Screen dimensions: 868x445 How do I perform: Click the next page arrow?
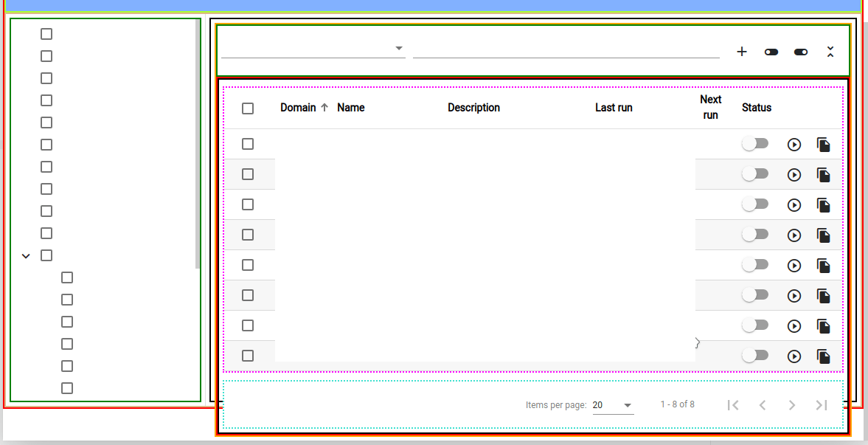792,404
